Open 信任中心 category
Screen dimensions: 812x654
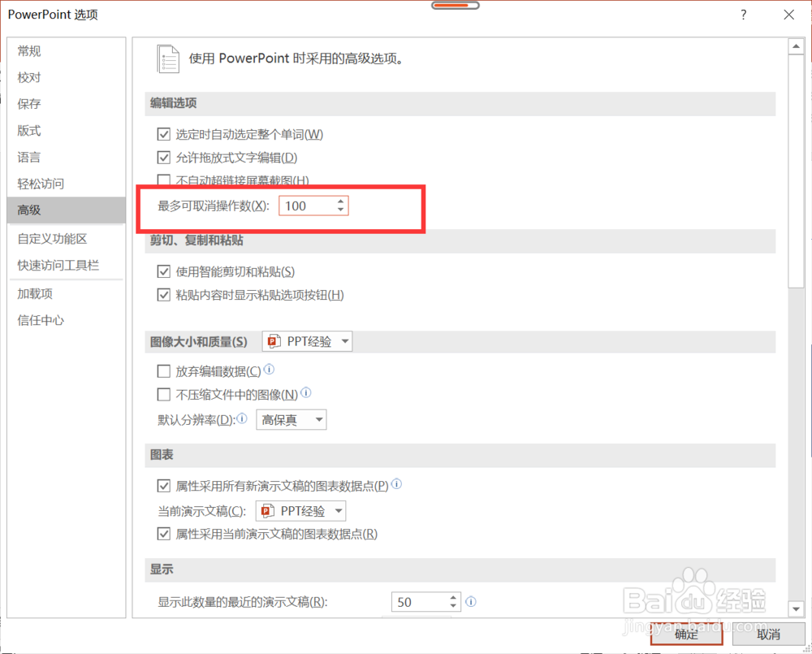click(67, 320)
